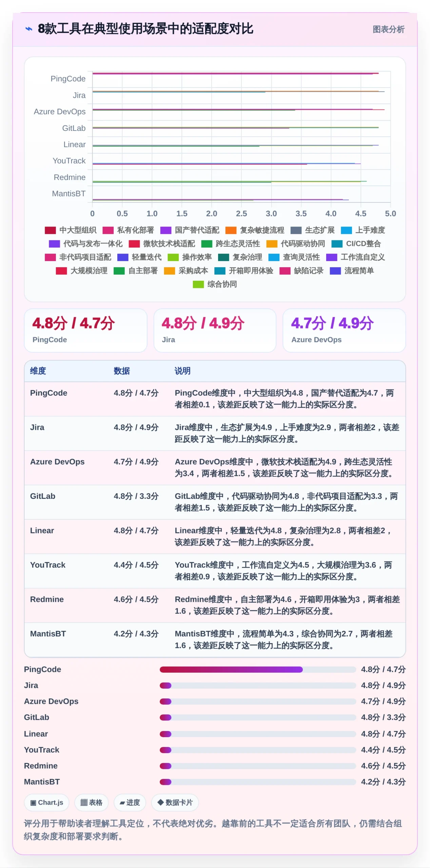Toggle the 跨生态灵活性 legend item
Screen dimensions: 430x868
[x=231, y=244]
